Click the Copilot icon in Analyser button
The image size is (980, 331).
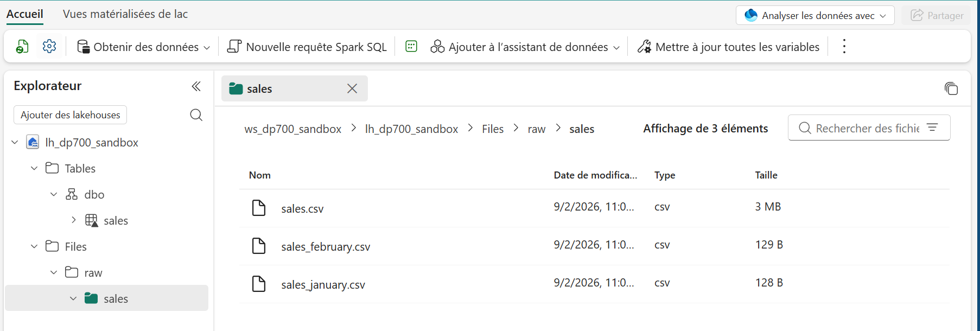tap(751, 15)
